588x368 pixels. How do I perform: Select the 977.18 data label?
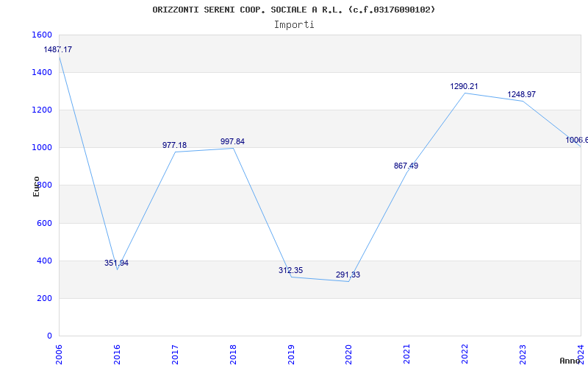point(174,145)
